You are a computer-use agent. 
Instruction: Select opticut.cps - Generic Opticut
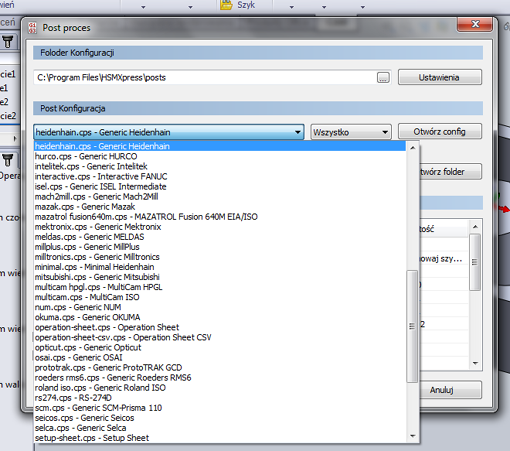(220, 347)
